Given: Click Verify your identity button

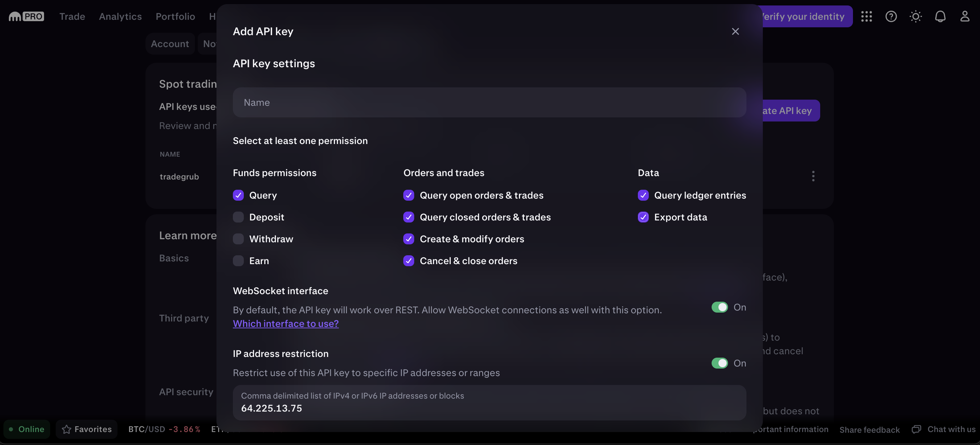Looking at the screenshot, I should (807, 16).
